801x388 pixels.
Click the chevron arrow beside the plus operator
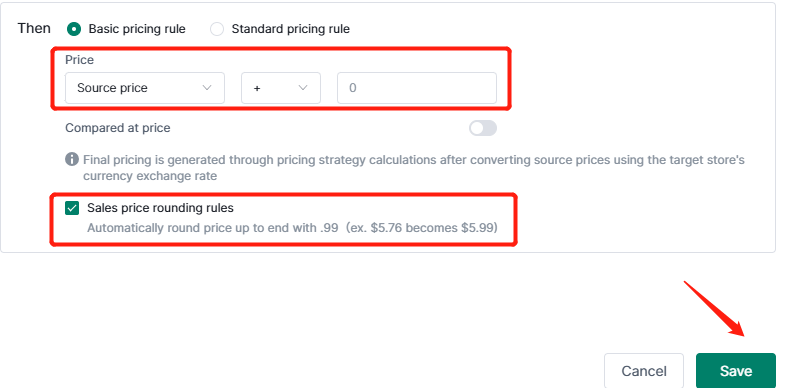(303, 88)
